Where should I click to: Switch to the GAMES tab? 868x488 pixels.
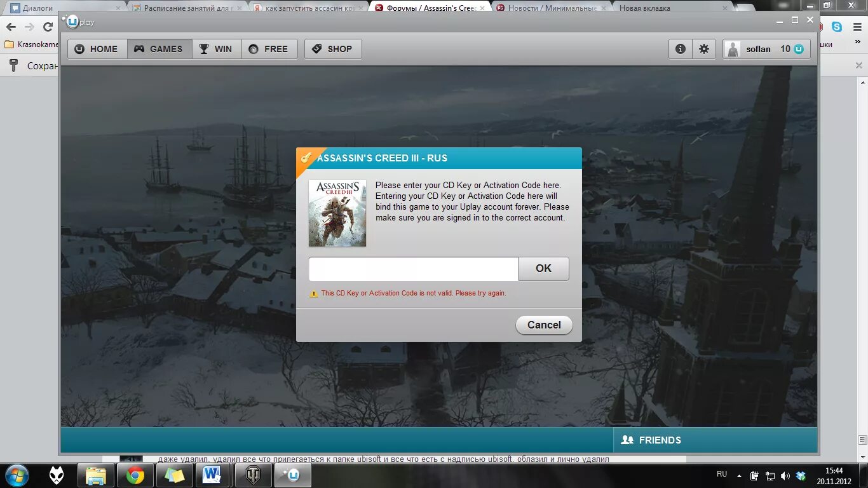click(159, 49)
